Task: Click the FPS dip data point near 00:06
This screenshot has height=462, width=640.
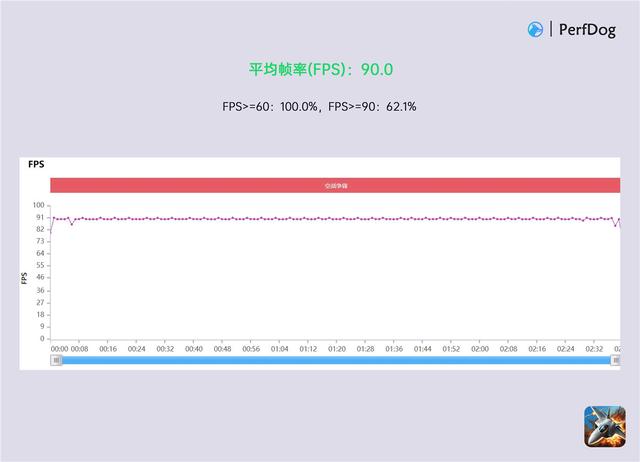Action: click(x=72, y=224)
